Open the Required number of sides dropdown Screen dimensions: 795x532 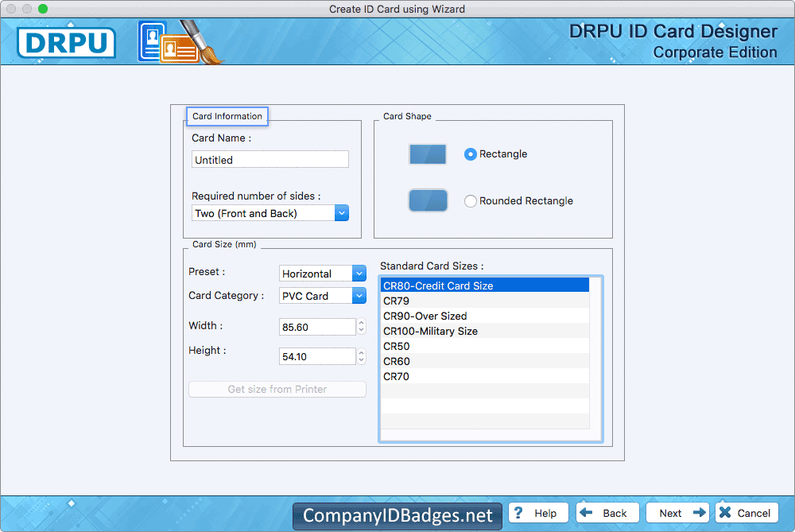(x=270, y=213)
